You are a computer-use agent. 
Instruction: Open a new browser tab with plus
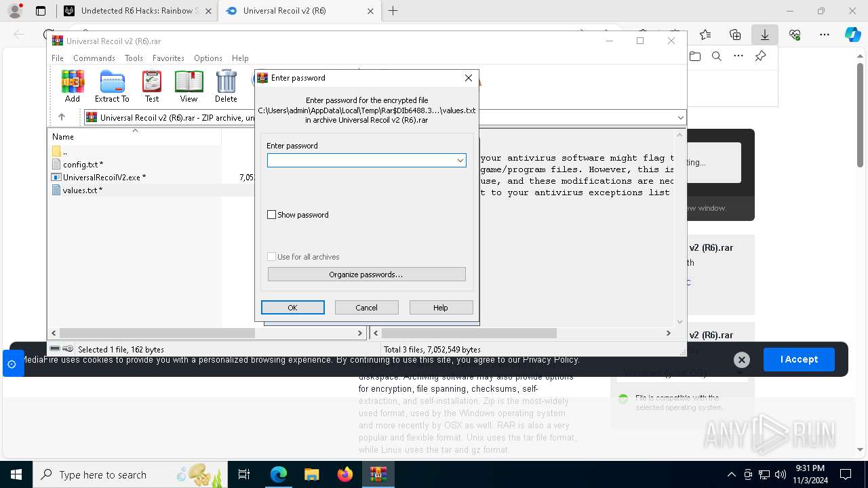(393, 11)
